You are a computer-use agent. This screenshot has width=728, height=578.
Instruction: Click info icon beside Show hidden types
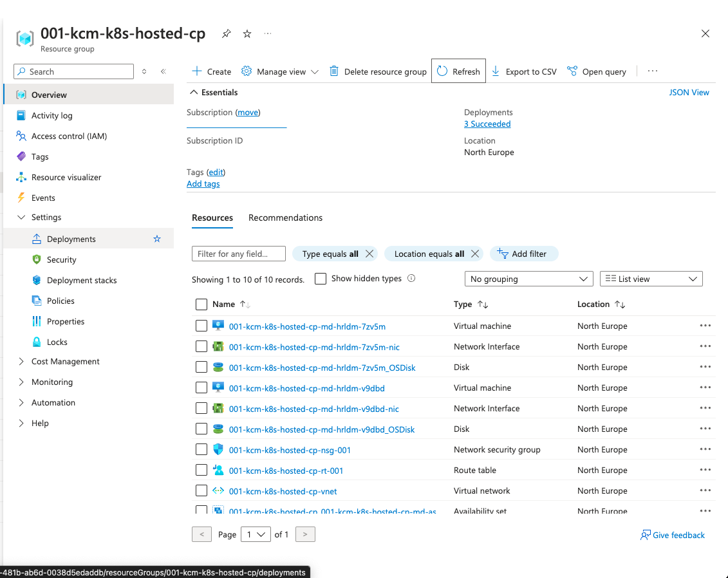(x=411, y=279)
